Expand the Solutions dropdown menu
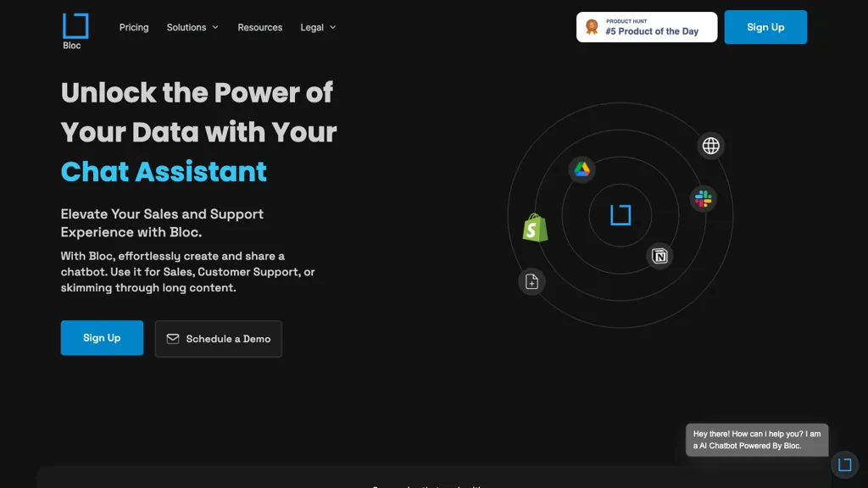 (x=192, y=27)
